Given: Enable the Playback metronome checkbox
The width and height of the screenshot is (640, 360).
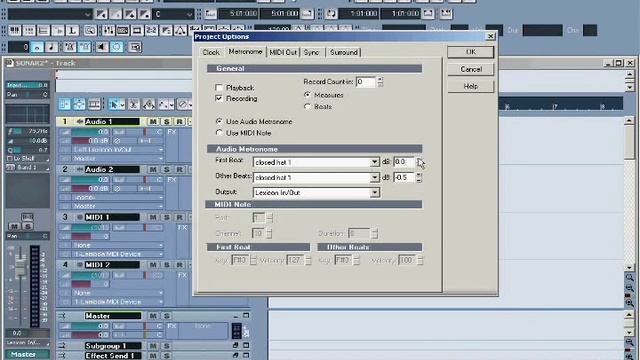Looking at the screenshot, I should (x=219, y=87).
